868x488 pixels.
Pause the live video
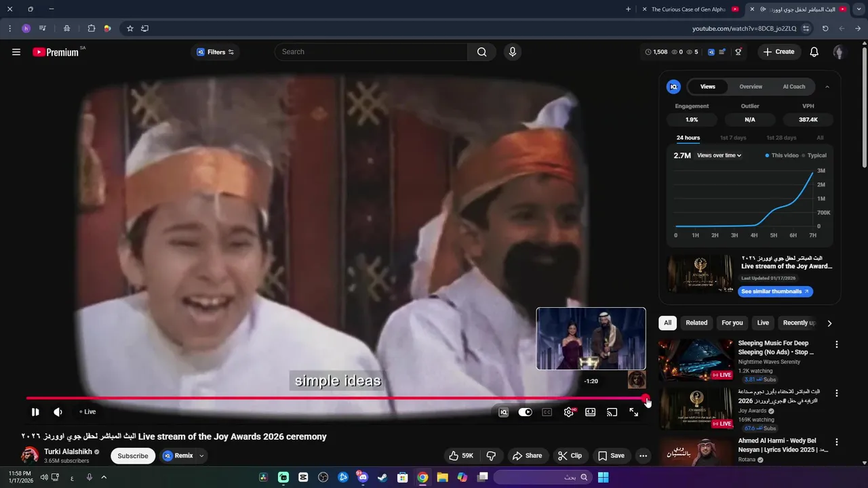point(35,412)
